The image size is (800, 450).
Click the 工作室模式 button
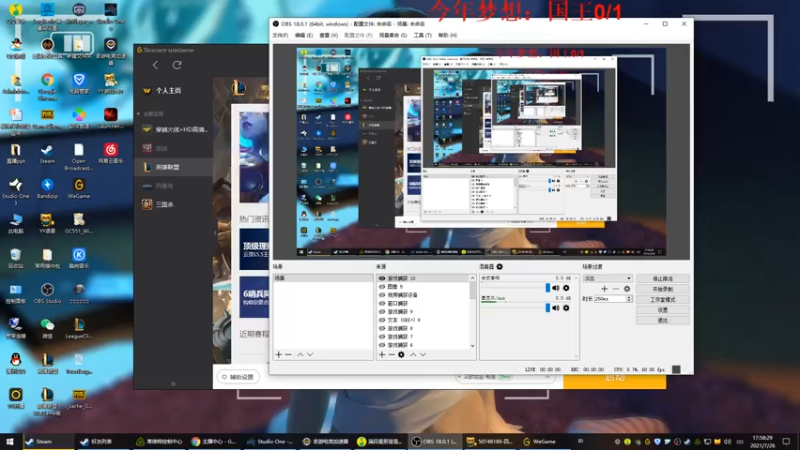tap(663, 299)
